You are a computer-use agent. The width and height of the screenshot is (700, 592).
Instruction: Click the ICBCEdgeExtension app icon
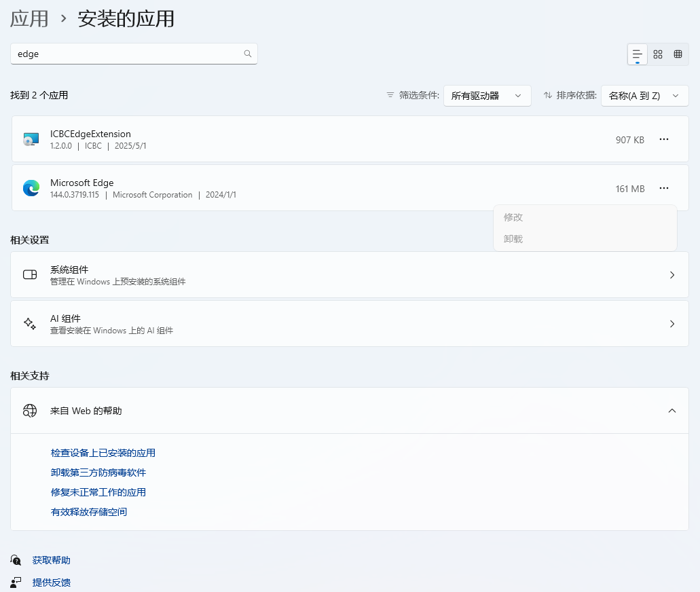click(31, 139)
